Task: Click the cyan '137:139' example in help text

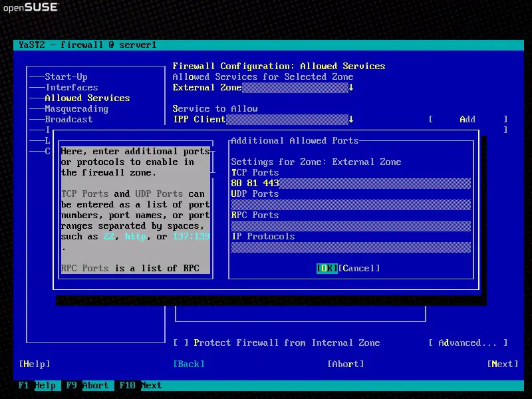Action: tap(192, 237)
